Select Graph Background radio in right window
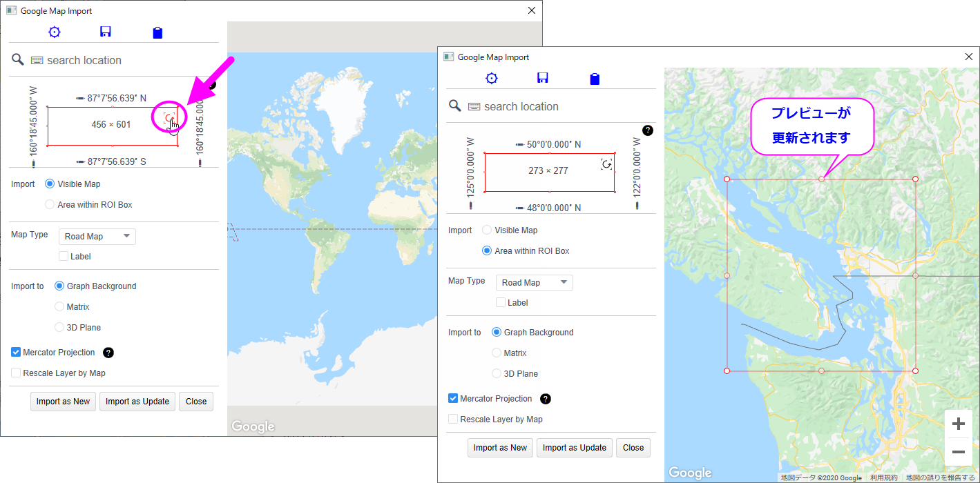 pyautogui.click(x=497, y=333)
